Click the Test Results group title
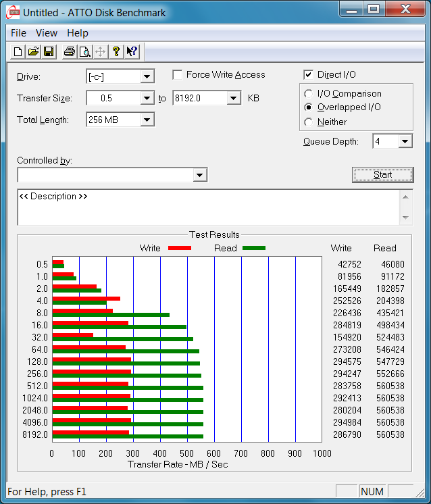Image resolution: width=431 pixels, height=504 pixels. point(214,234)
